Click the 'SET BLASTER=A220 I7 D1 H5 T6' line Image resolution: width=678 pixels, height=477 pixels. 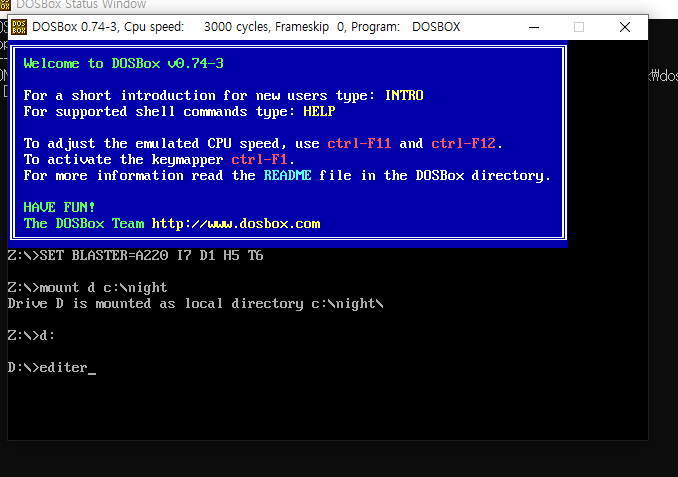[x=135, y=256]
